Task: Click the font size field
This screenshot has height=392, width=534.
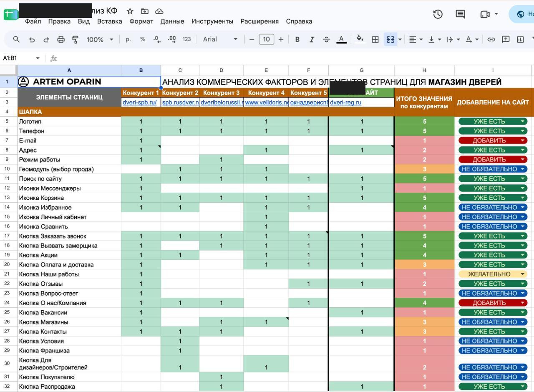Action: click(266, 39)
